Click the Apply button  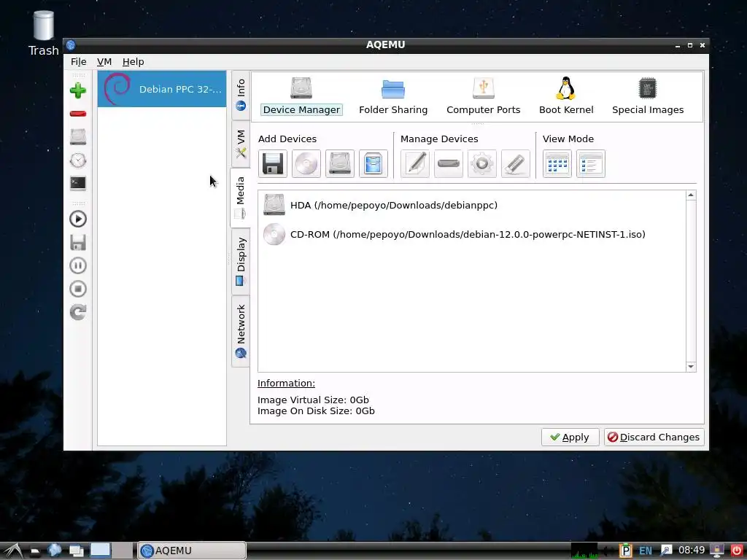tap(570, 437)
